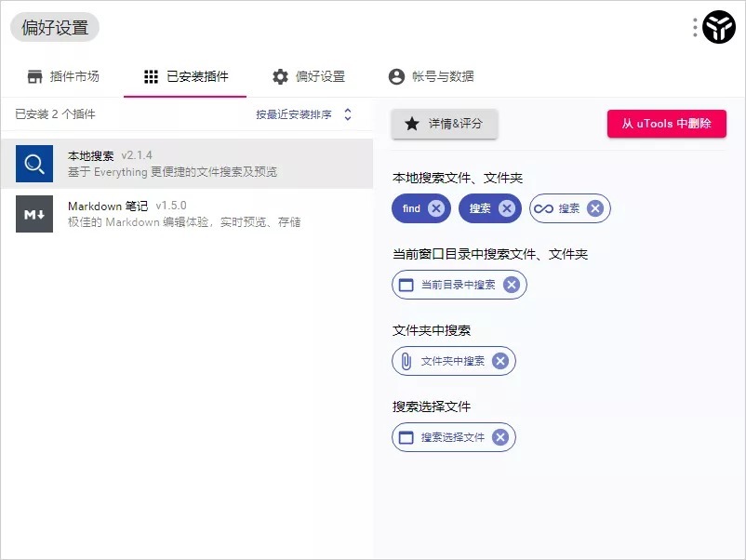Image resolution: width=746 pixels, height=560 pixels.
Task: Click 从 uTools 中删除 button
Action: click(667, 124)
